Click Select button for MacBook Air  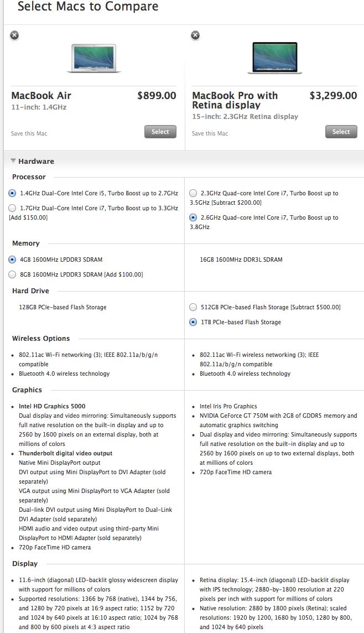point(160,132)
